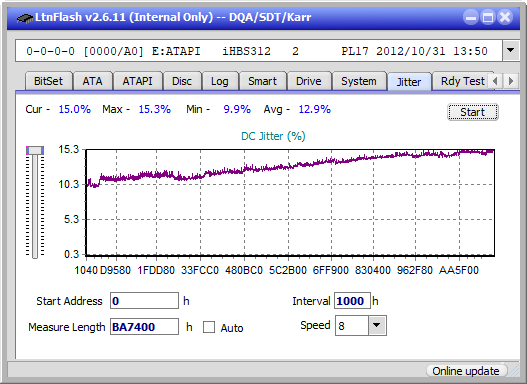Click the LtnFlash chip icon in title bar

click(x=25, y=18)
